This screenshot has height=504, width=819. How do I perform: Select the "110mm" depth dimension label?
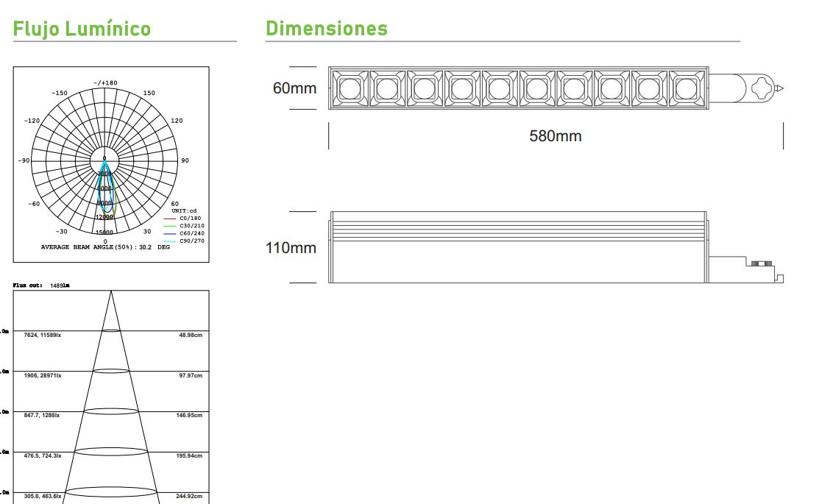coord(291,247)
